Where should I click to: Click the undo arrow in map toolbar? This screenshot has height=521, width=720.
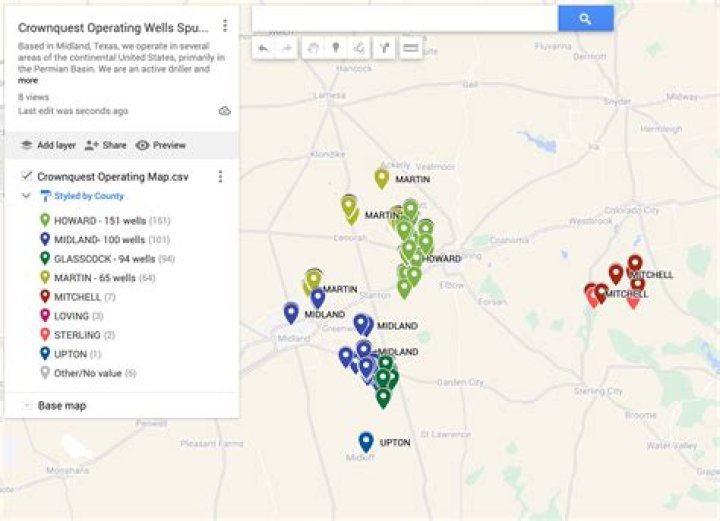coord(263,48)
